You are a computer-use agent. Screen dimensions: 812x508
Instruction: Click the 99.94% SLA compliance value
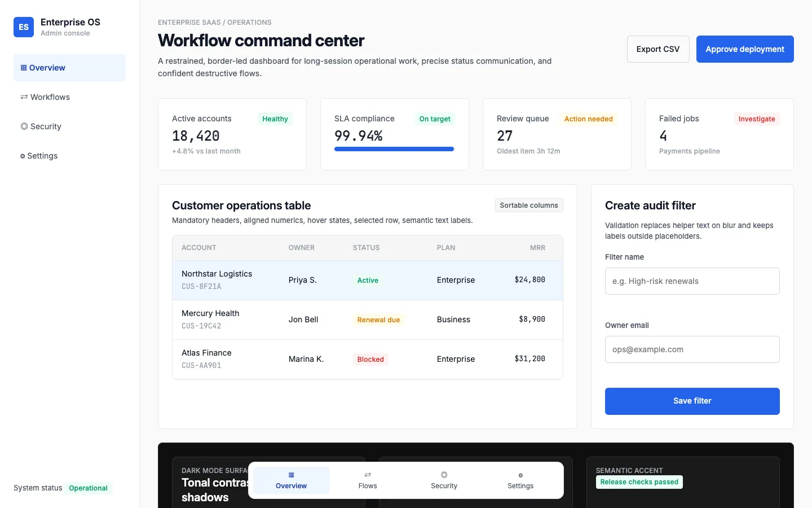click(x=359, y=136)
